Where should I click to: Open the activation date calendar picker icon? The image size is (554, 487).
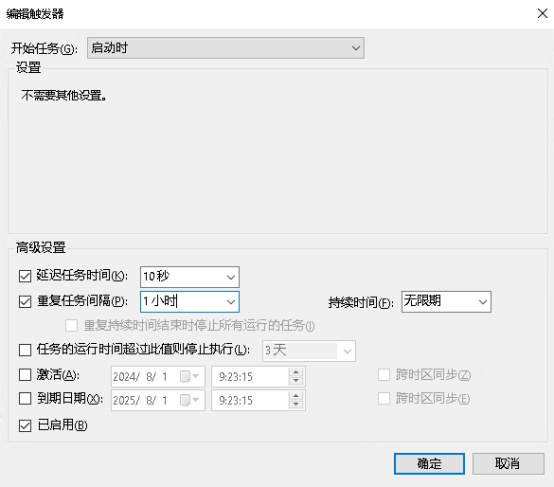(189, 376)
